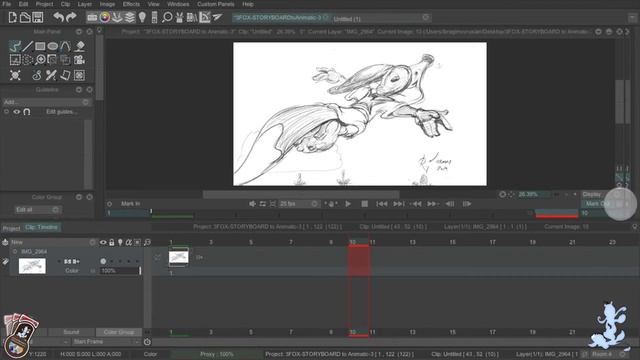Open the New layer dropdown
640x360 pixels.
pyautogui.click(x=53, y=242)
